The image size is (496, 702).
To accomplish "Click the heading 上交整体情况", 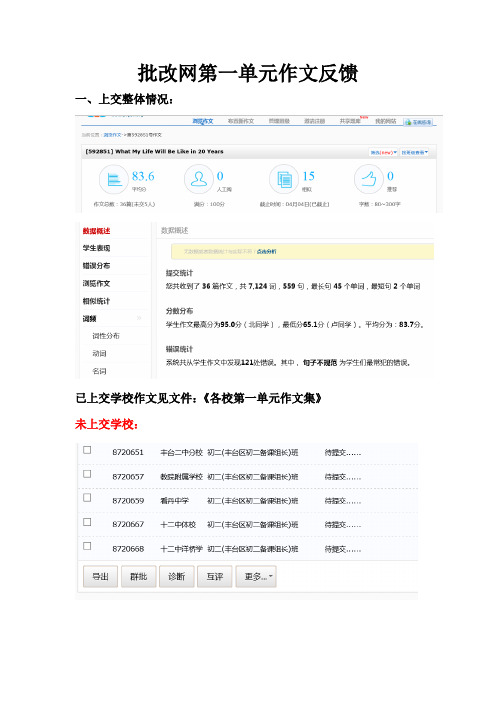I will 124,99.
